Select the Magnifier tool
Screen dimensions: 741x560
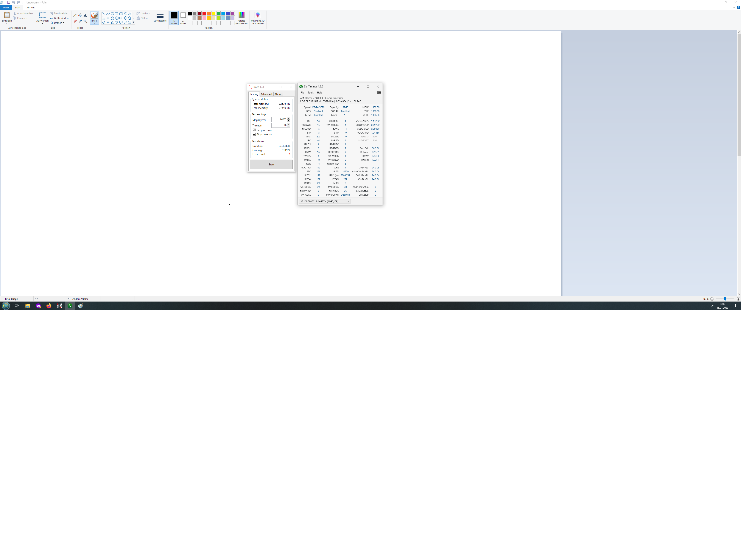85,21
